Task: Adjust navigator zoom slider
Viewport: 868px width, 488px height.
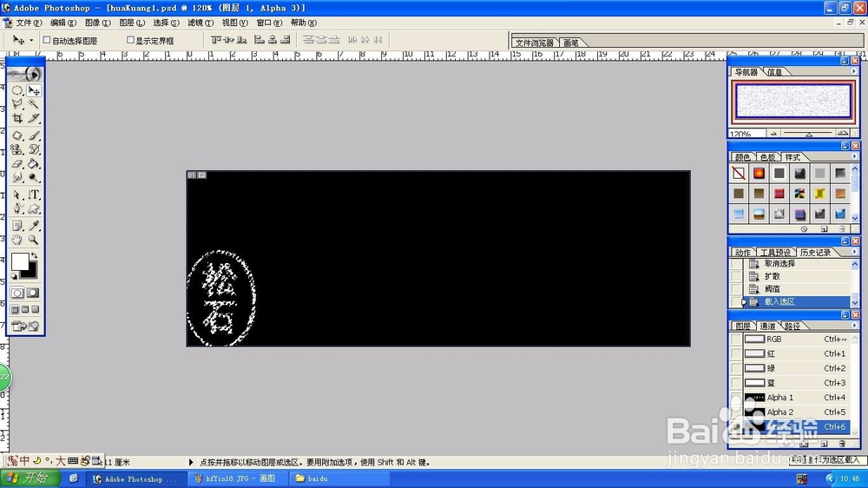Action: coord(809,134)
